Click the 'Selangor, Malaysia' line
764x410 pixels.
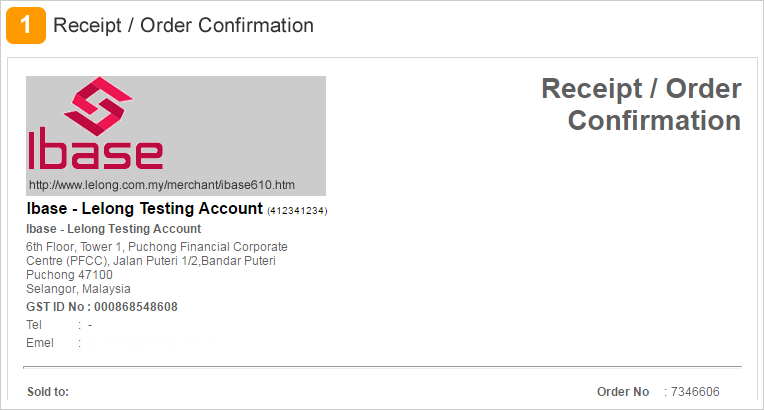pos(78,289)
